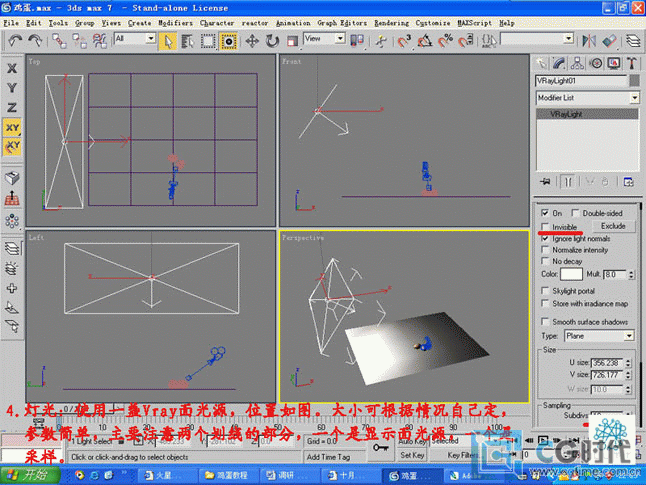Open the Modifiers menu

tap(176, 23)
